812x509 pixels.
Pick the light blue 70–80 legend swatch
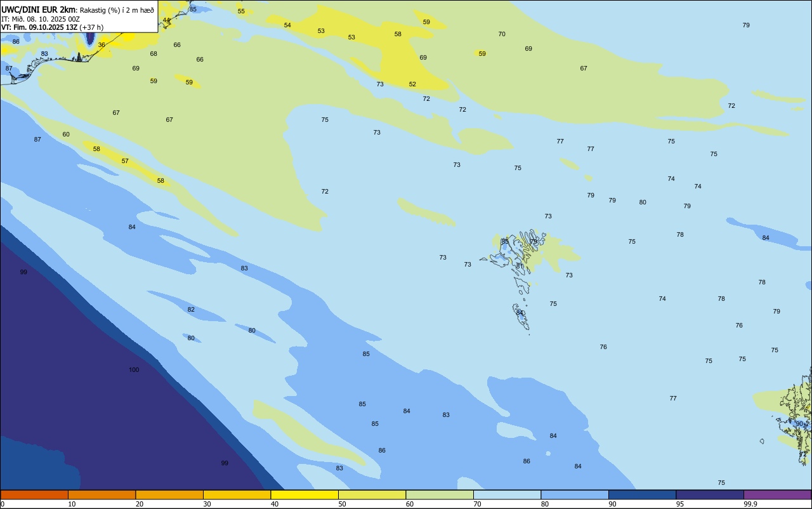point(507,494)
